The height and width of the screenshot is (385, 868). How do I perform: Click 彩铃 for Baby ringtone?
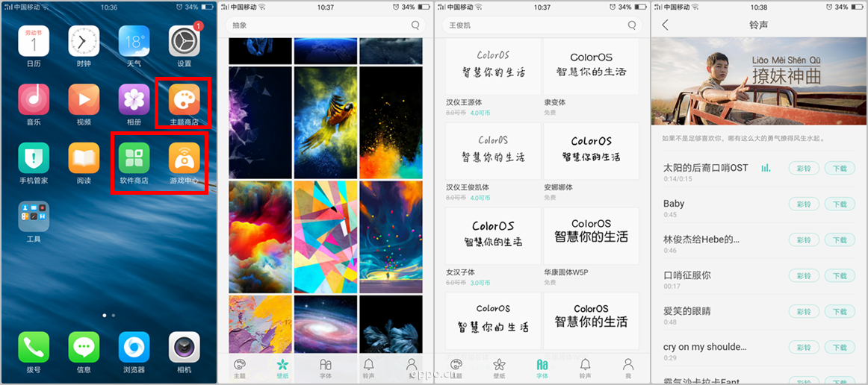(804, 204)
